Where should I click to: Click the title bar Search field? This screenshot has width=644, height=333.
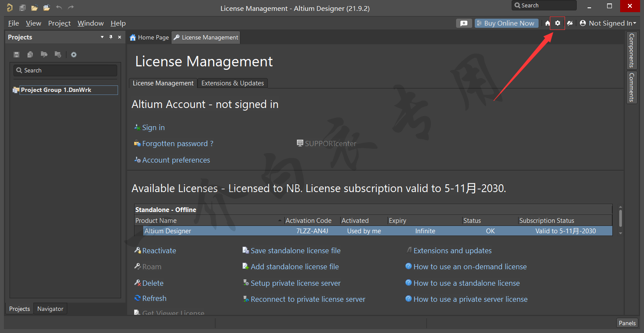(x=544, y=6)
